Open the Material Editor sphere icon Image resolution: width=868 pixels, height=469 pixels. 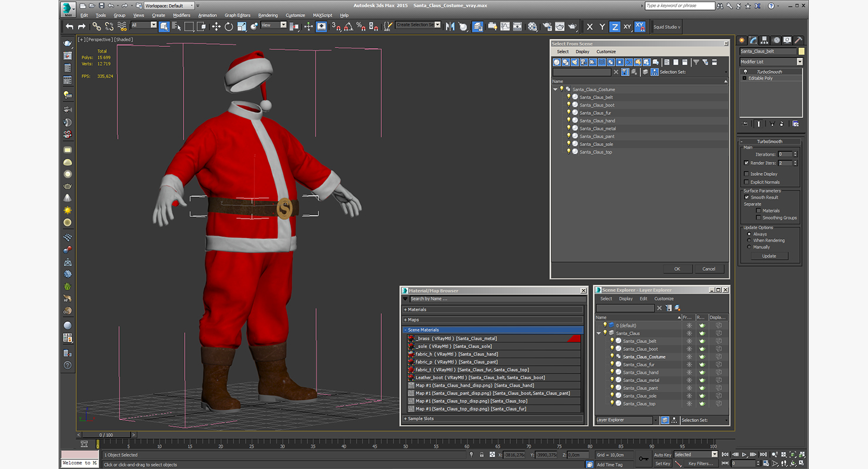tap(533, 26)
